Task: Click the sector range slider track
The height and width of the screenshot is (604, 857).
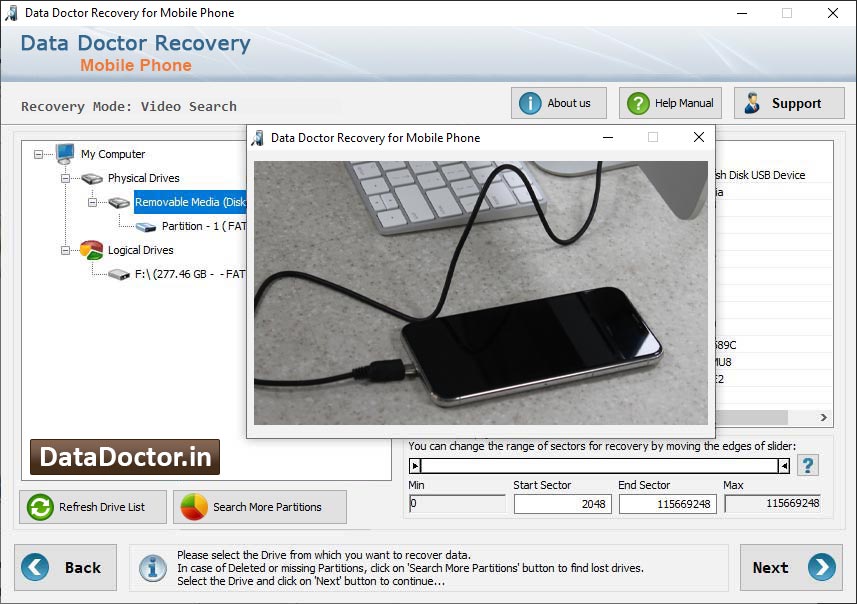Action: click(600, 464)
